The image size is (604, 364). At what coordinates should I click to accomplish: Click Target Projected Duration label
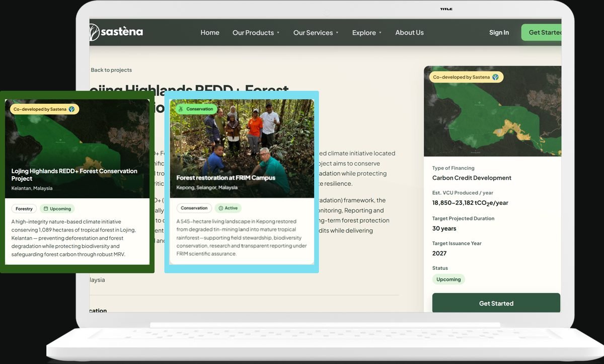(464, 219)
